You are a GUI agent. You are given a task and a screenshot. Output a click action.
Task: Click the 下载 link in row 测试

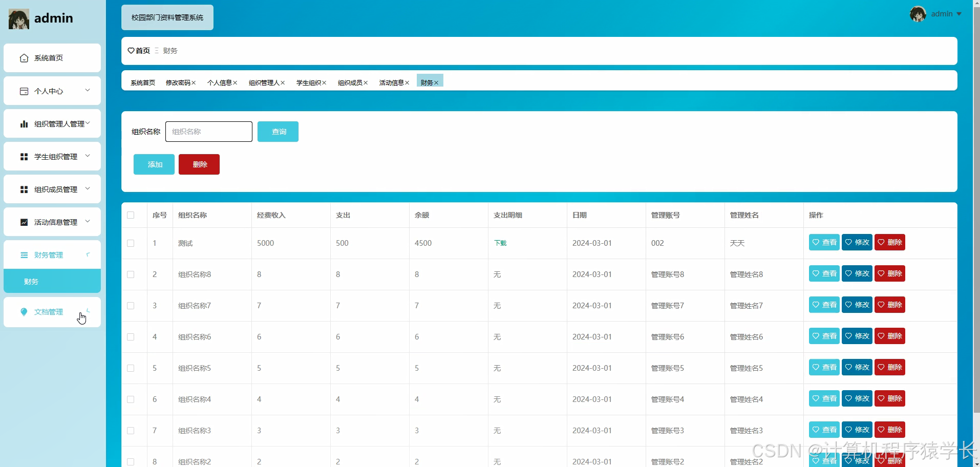500,243
